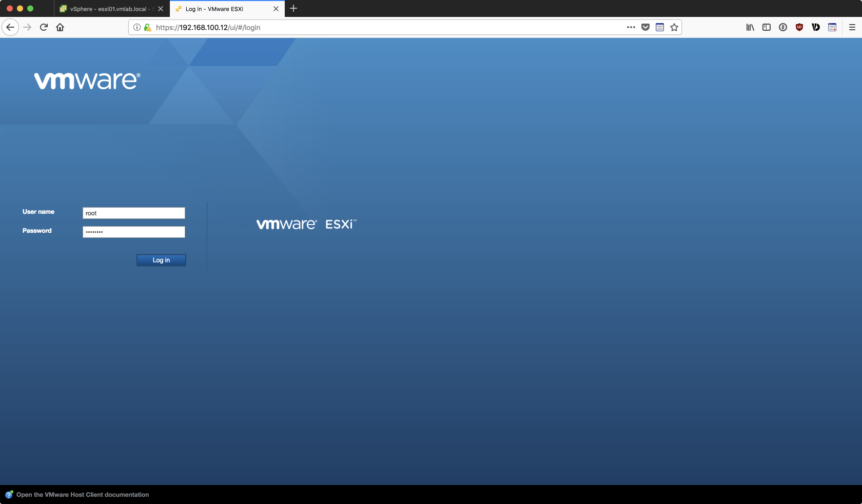
Task: Go to the browser home page
Action: click(60, 27)
